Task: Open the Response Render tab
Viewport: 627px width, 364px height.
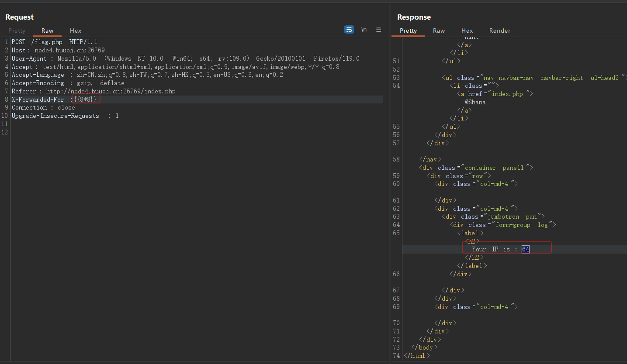Action: pos(500,31)
